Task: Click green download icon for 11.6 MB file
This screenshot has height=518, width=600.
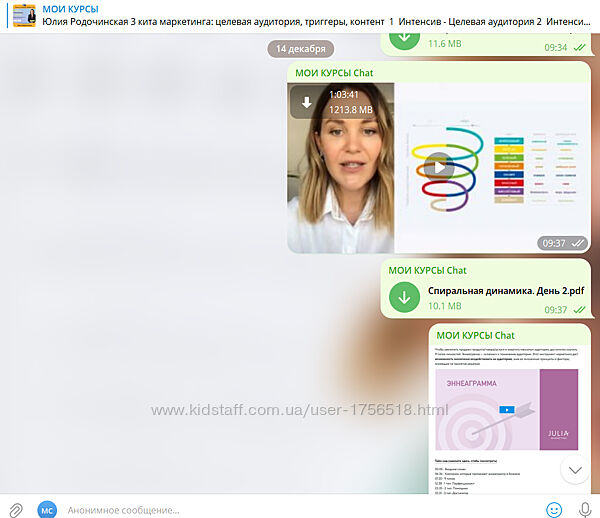Action: coord(404,37)
